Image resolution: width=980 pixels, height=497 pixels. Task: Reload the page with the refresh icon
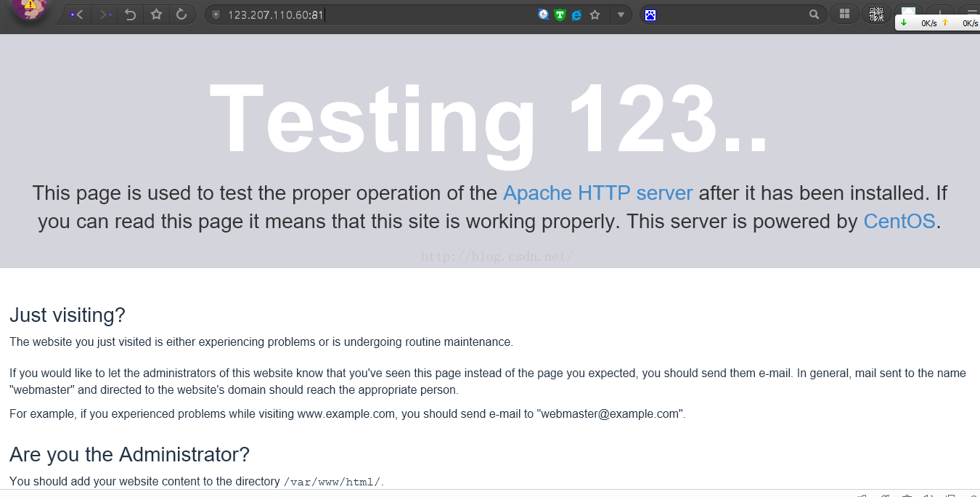tap(181, 15)
